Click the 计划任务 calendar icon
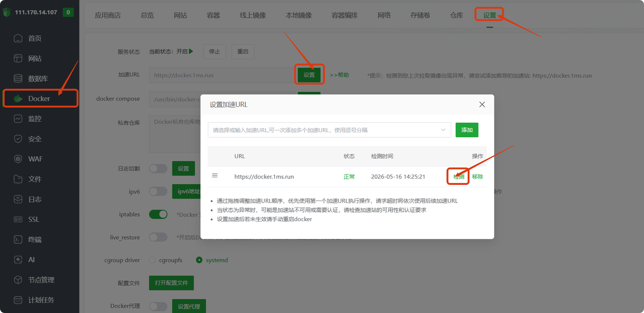Image resolution: width=644 pixels, height=313 pixels. 18,300
